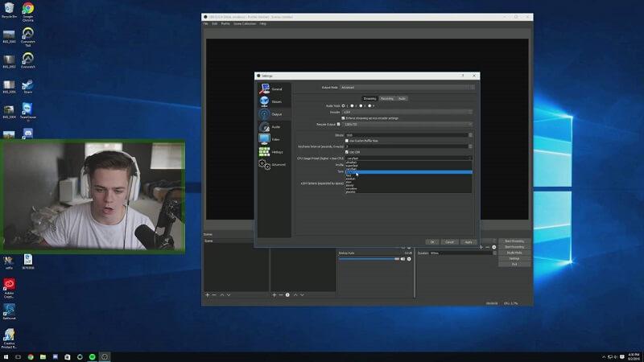
Task: Choose medium preset from the list
Action: pyautogui.click(x=409, y=179)
